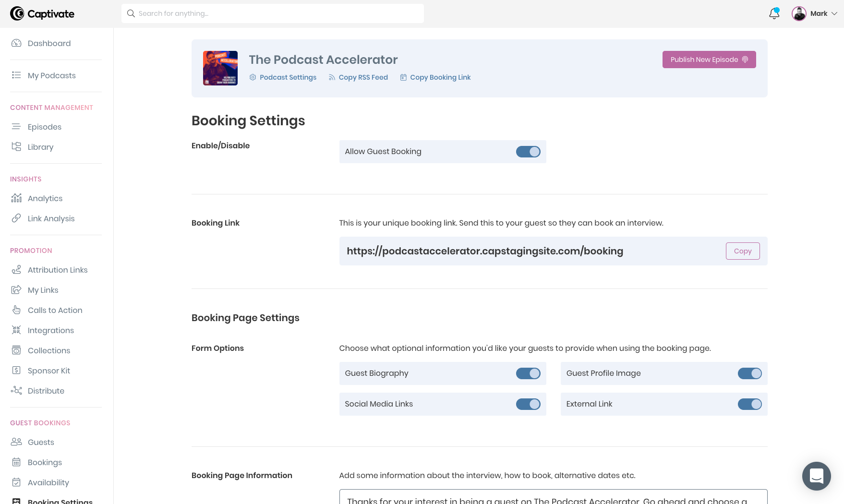Screen dimensions: 844x504
Task: Open Booking Settings from Guest Bookings
Action: [60, 501]
